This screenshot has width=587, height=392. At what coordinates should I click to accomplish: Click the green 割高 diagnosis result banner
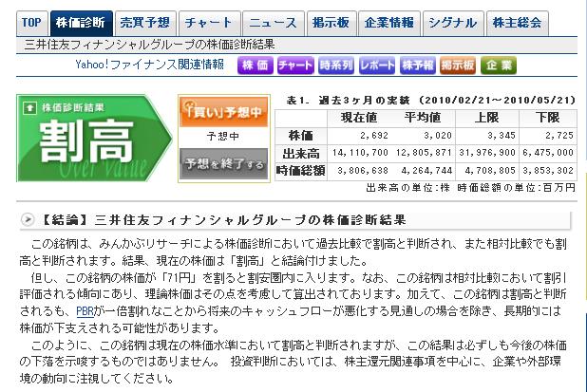(94, 139)
